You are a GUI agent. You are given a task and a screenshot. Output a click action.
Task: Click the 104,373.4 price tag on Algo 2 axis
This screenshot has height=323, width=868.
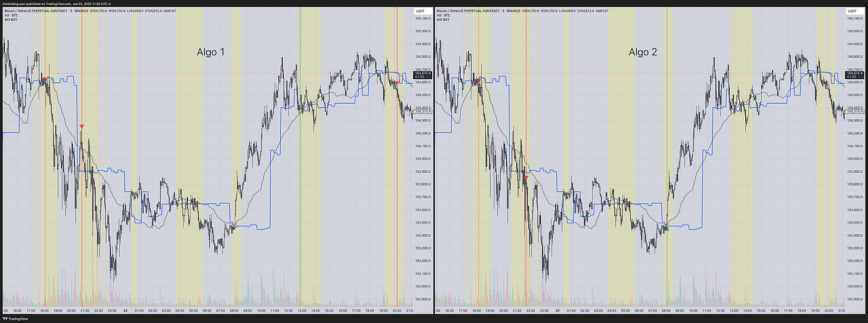855,111
